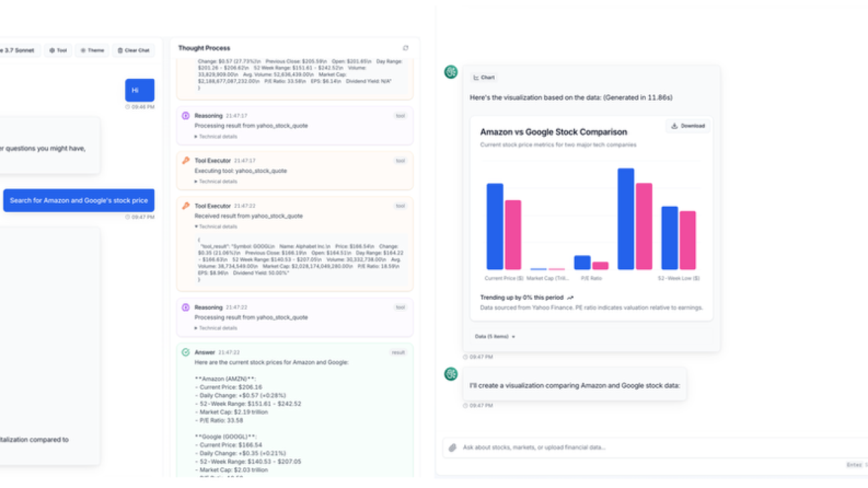
Task: Click the "Market Cap (Trill..." axis label
Action: point(548,278)
